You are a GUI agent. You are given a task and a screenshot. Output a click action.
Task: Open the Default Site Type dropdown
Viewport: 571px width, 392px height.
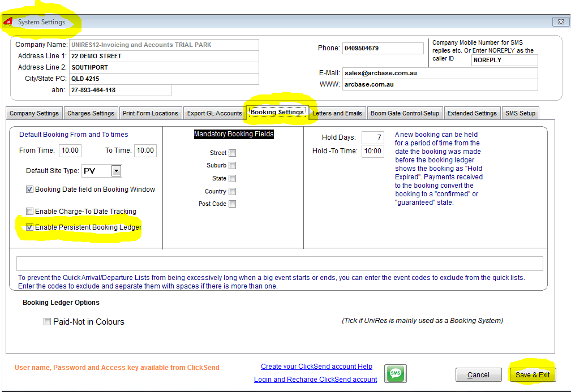116,171
